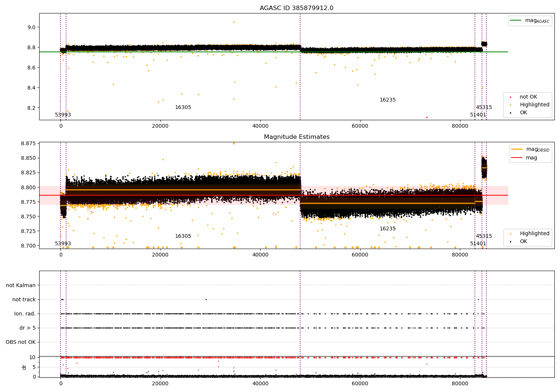The image size is (560, 392).
Task: Click the 'dr > 5' row label
Action: [28, 328]
